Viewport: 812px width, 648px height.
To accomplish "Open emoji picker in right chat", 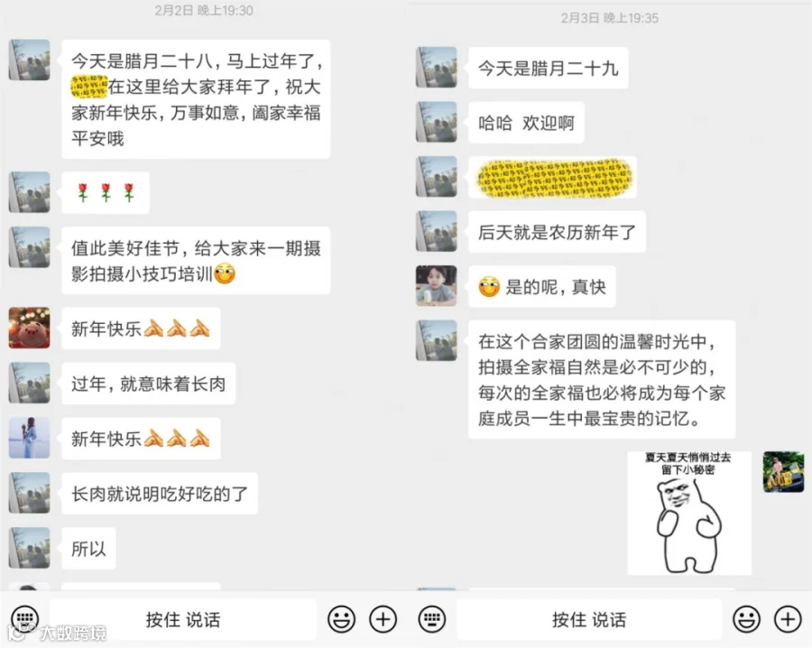I will pos(746,618).
